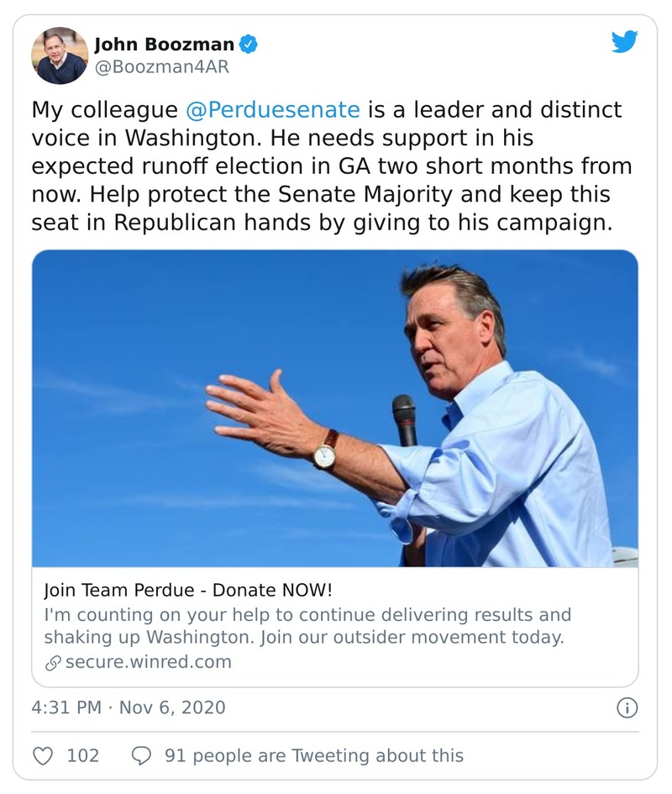Open the tweet info circle icon
672x794 pixels.
[x=627, y=707]
